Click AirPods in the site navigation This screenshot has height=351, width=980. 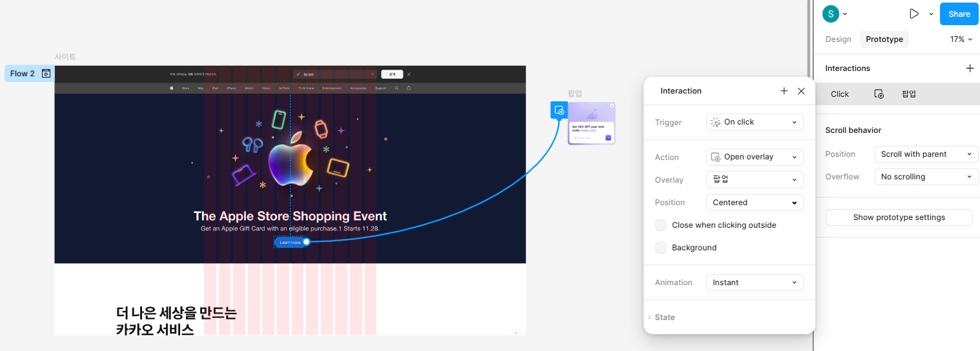click(284, 88)
